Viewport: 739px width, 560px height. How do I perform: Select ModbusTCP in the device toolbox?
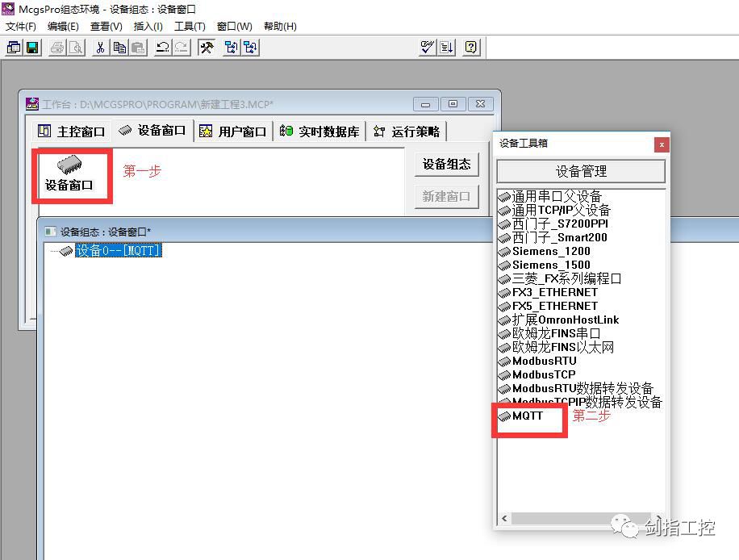click(544, 374)
